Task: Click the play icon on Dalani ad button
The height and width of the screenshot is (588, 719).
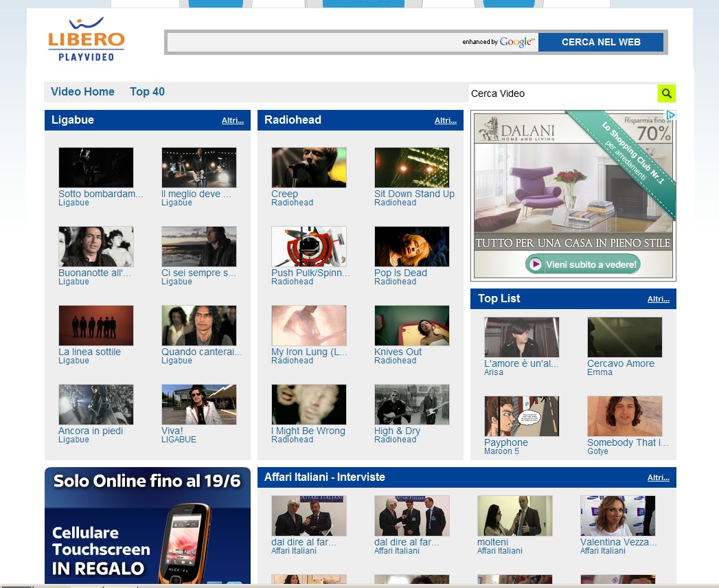Action: point(535,264)
